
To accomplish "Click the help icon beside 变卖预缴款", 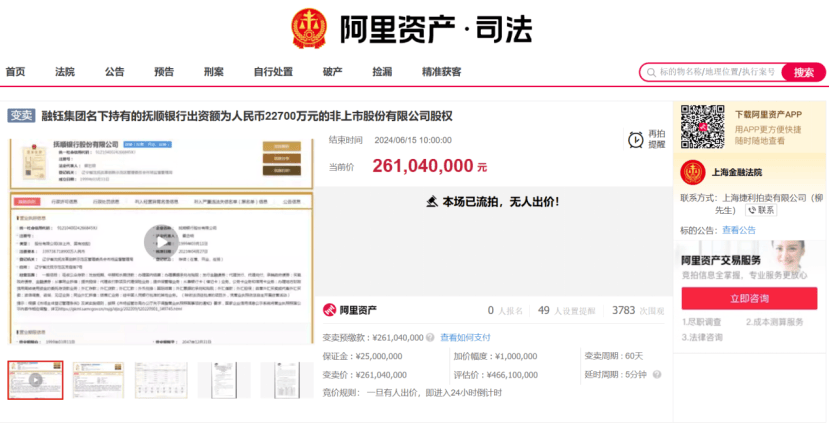I will [430, 337].
